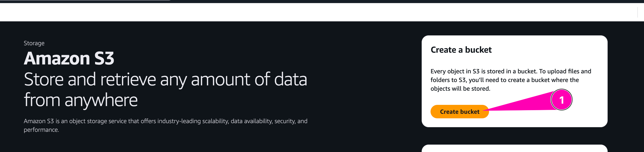644x152 pixels.
Task: Click the dark navy strip above the white bar
Action: (x=400, y=1)
